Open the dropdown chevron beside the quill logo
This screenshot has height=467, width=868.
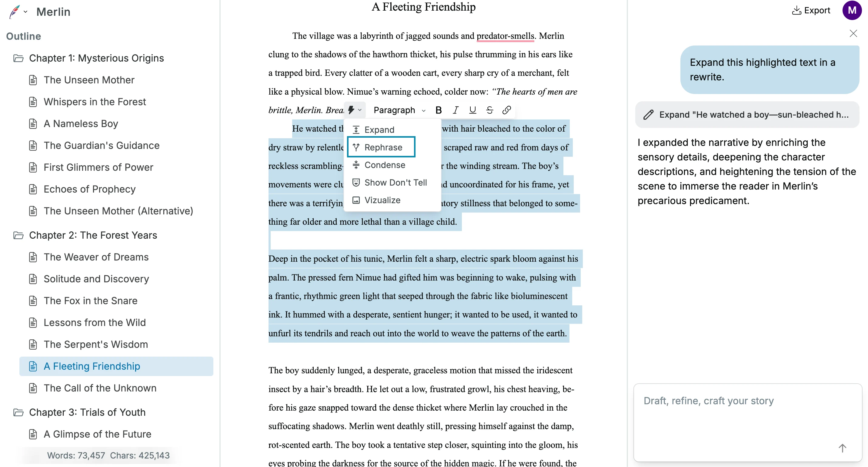pyautogui.click(x=25, y=12)
